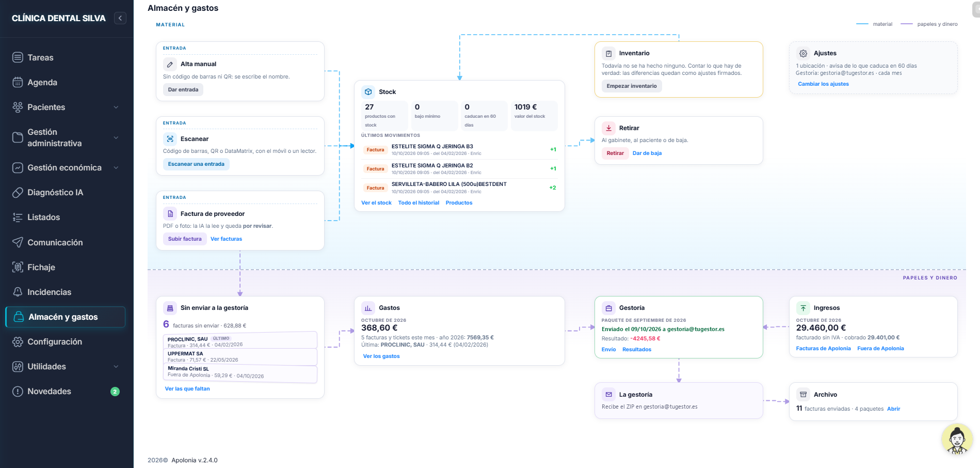Click the Dar entrada button
Viewport: 980px width, 468px height.
click(x=183, y=89)
